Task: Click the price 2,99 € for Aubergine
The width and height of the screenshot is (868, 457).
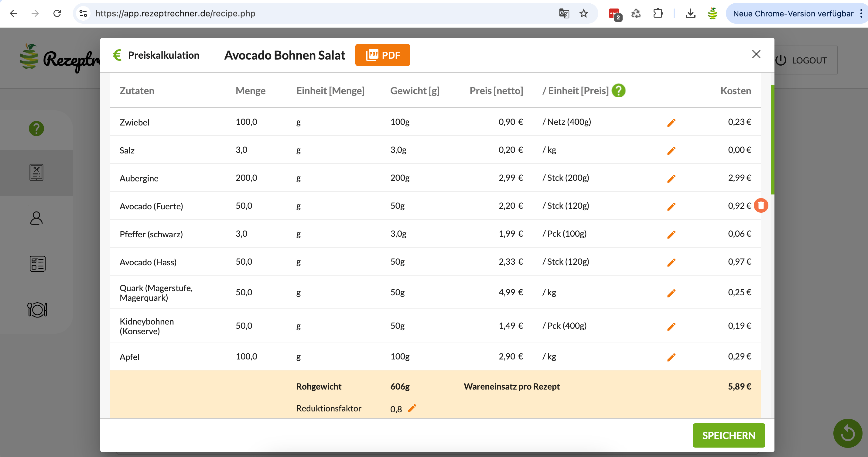Action: [511, 178]
